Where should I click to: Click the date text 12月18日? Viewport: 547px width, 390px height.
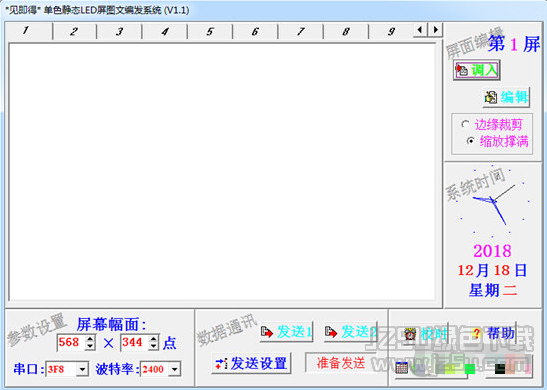(x=492, y=270)
